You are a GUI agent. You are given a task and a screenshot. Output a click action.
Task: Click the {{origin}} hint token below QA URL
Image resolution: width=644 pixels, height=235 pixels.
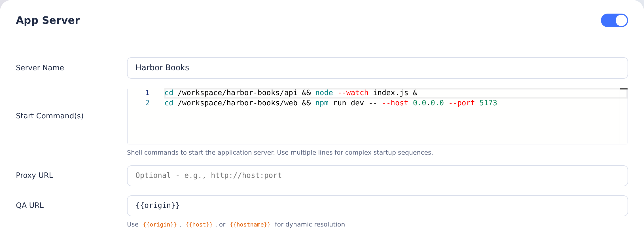[160, 225]
